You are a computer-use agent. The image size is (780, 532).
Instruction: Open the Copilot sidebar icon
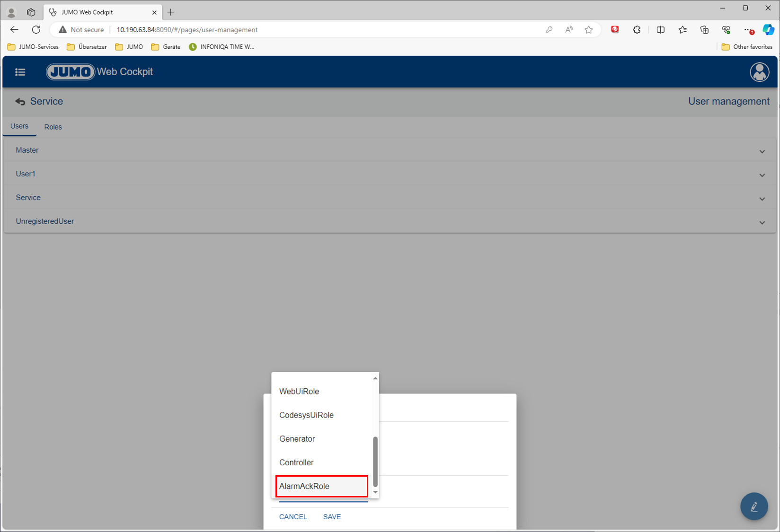[x=768, y=30]
